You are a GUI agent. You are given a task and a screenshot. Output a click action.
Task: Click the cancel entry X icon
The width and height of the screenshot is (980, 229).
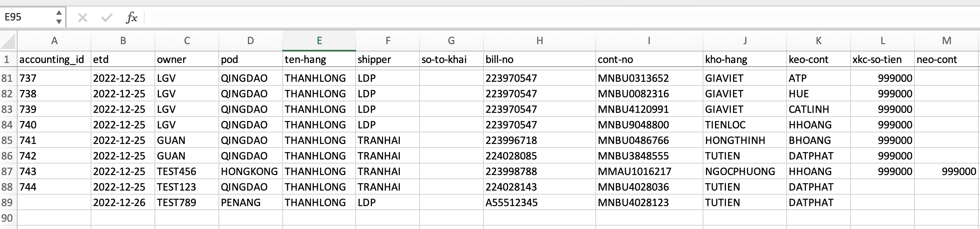83,18
